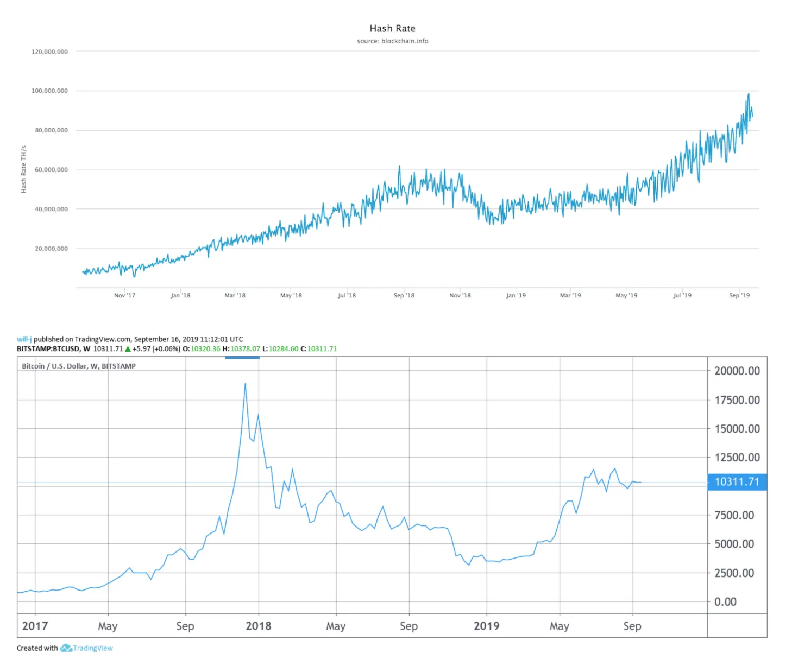
Task: Click the blue highlighted segment below the ticker
Action: tap(242, 358)
